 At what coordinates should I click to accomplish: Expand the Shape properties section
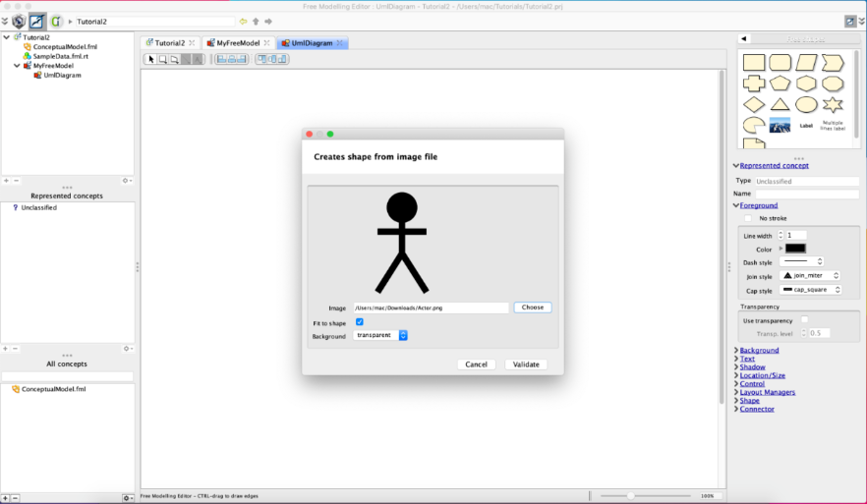coord(736,400)
